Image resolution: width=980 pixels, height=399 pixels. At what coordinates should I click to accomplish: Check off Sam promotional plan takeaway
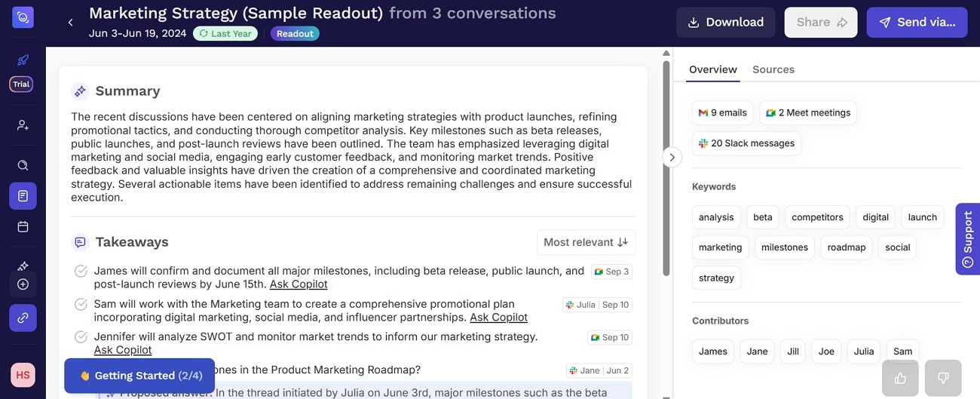point(81,304)
